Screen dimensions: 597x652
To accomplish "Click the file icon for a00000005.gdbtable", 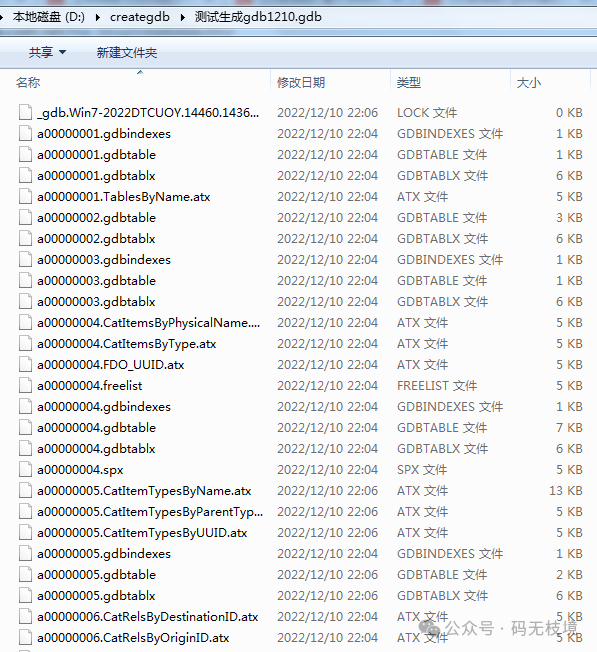I will click(25, 575).
